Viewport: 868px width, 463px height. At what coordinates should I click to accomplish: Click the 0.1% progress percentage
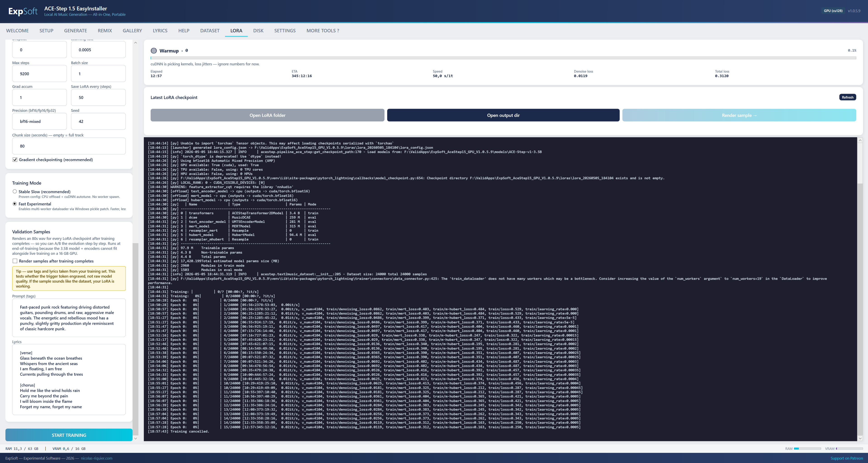852,51
